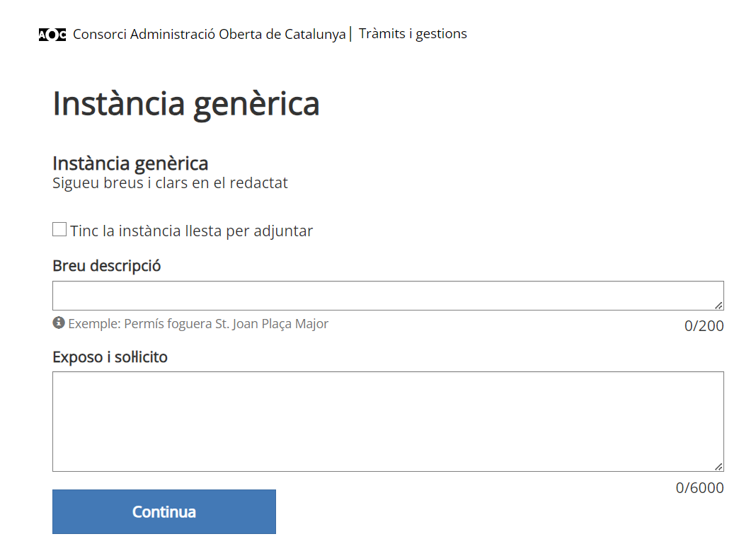Click the large Instància genèrica page title
Image resolution: width=756 pixels, height=551 pixels.
(x=186, y=104)
